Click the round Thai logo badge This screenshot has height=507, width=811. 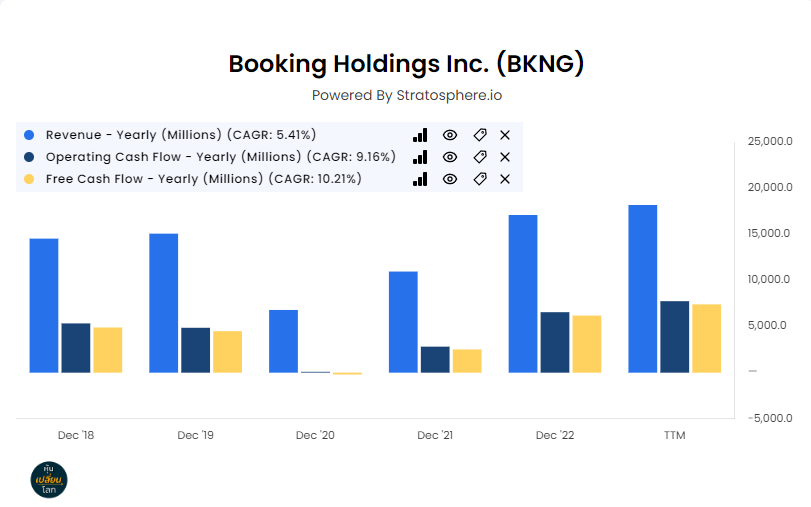pyautogui.click(x=49, y=480)
